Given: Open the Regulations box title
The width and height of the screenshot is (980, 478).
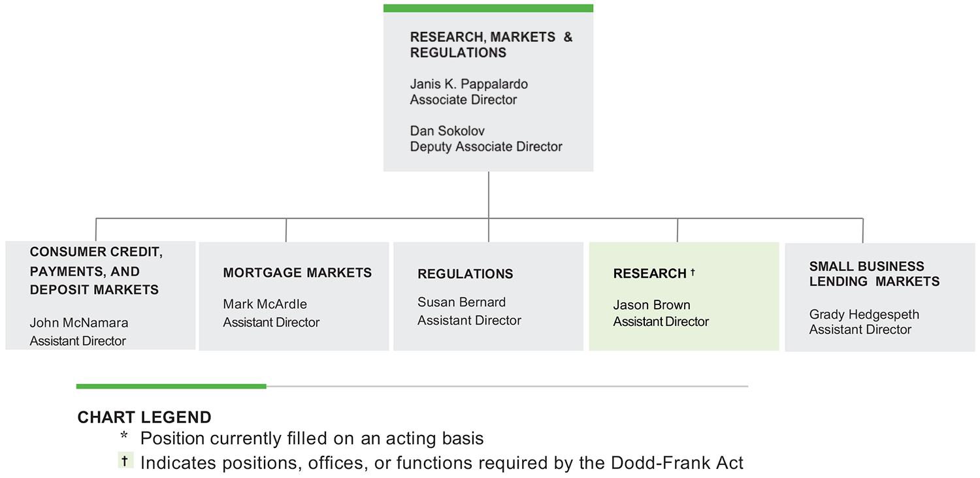Looking at the screenshot, I should pyautogui.click(x=465, y=274).
